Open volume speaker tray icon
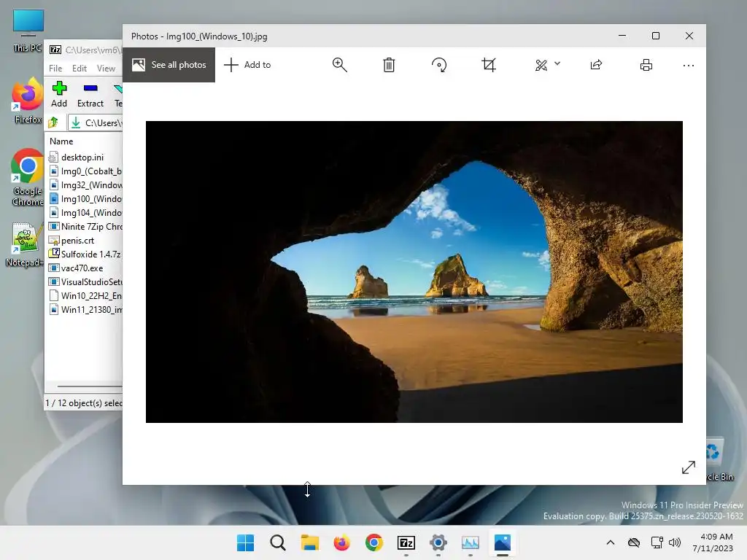 (x=675, y=542)
